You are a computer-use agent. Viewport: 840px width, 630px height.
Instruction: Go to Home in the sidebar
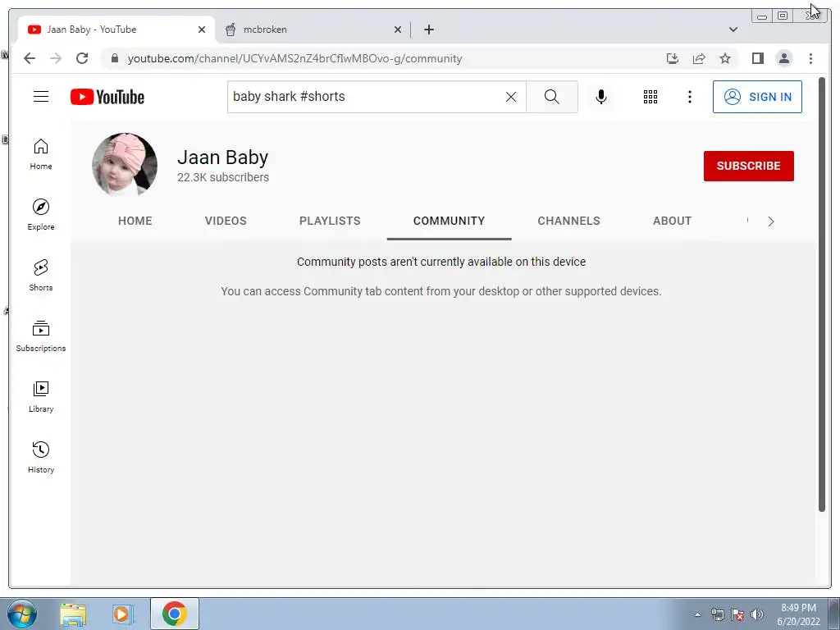point(41,154)
